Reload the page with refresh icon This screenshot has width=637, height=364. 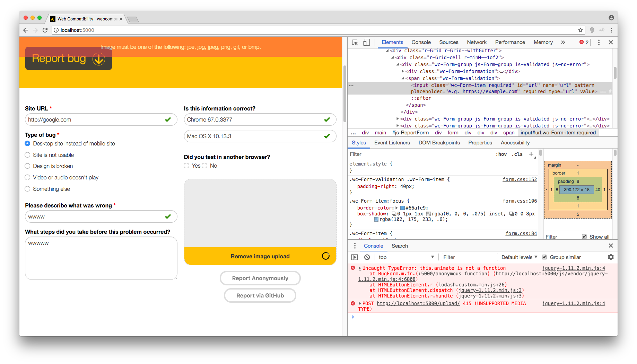(x=45, y=30)
